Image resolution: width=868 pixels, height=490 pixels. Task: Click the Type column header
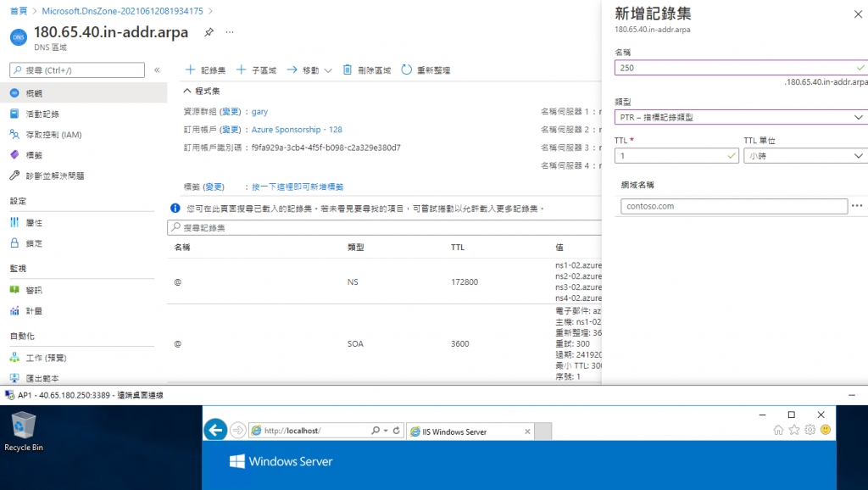click(356, 247)
